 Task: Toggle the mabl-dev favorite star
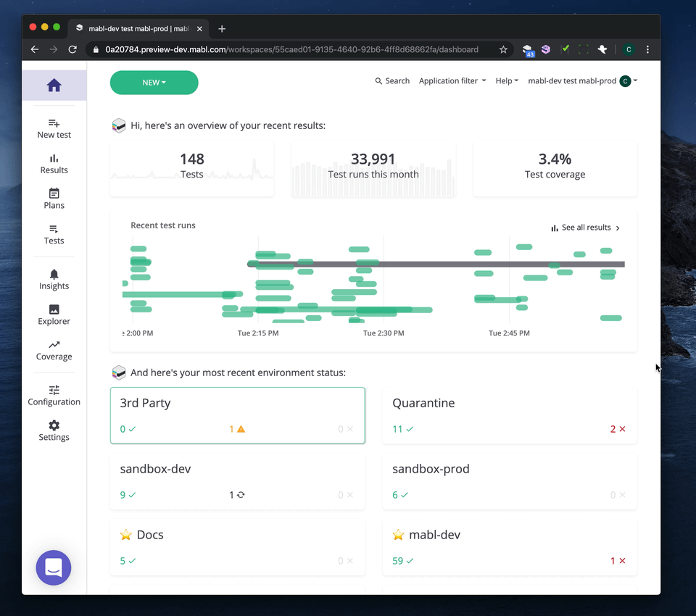tap(398, 535)
